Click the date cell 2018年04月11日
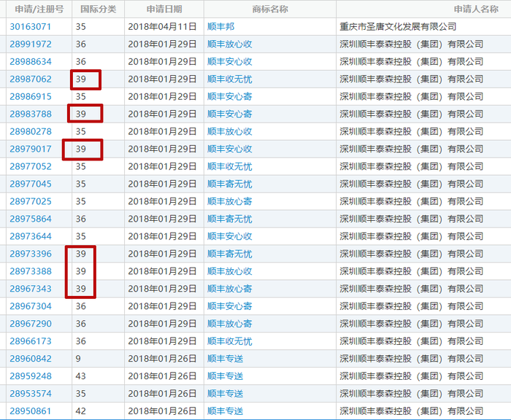 162,27
